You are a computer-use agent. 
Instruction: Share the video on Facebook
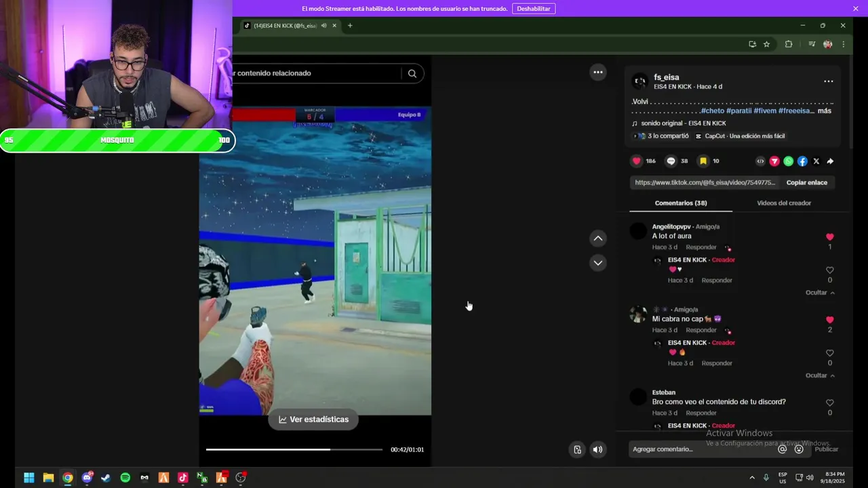click(802, 161)
